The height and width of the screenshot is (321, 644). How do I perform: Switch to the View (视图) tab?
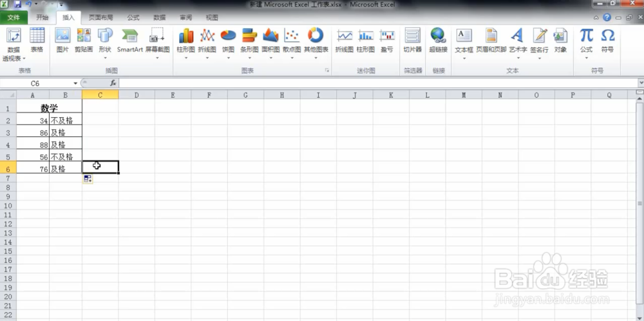point(212,17)
